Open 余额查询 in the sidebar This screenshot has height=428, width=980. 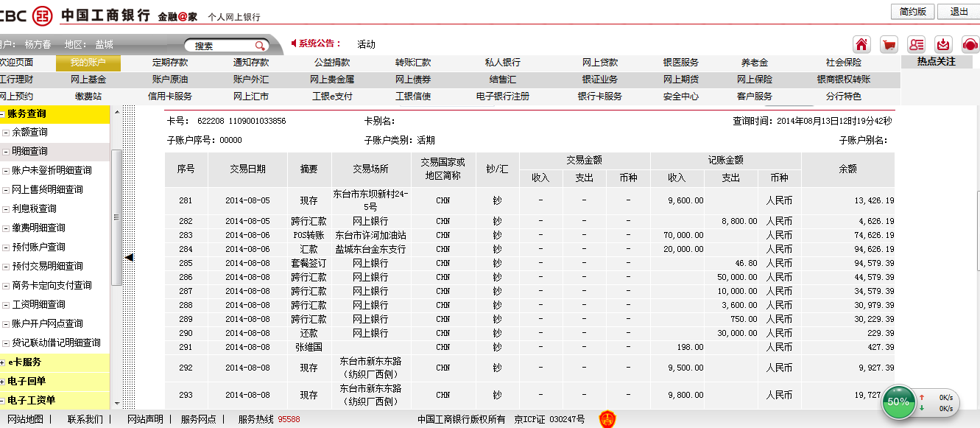(29, 133)
